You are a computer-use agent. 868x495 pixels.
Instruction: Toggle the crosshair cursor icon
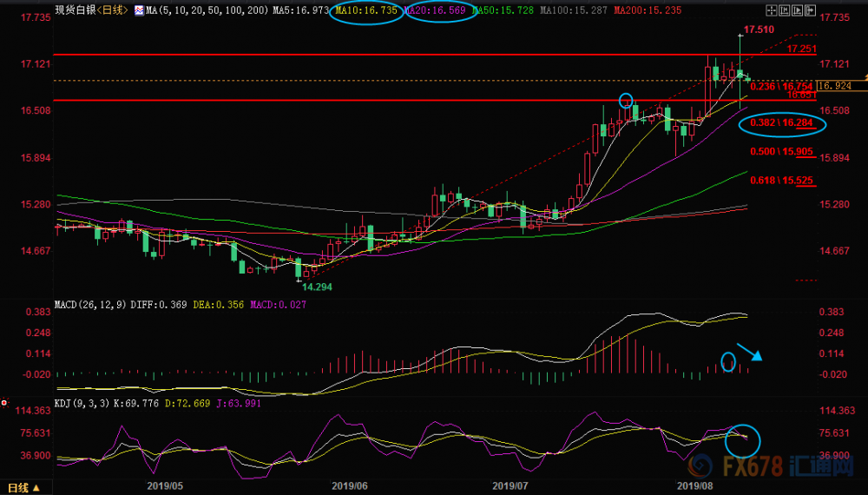point(771,10)
